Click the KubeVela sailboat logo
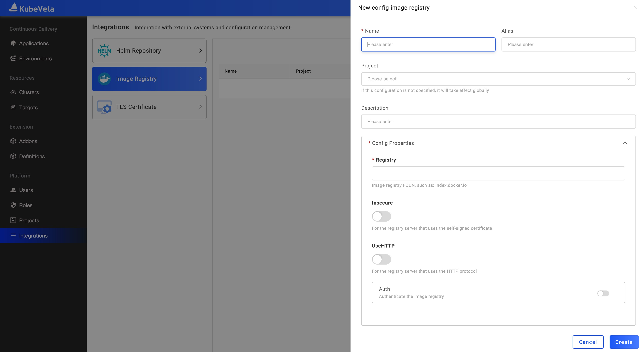The height and width of the screenshot is (352, 644). coord(13,8)
